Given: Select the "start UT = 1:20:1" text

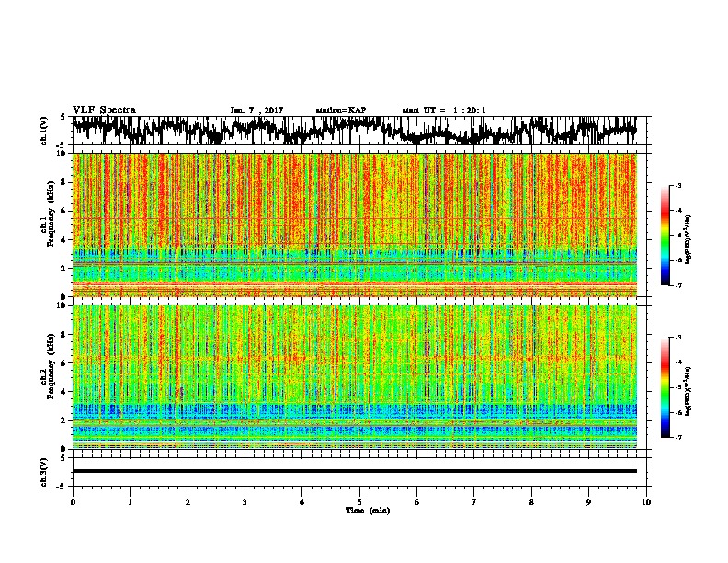Looking at the screenshot, I should 444,110.
